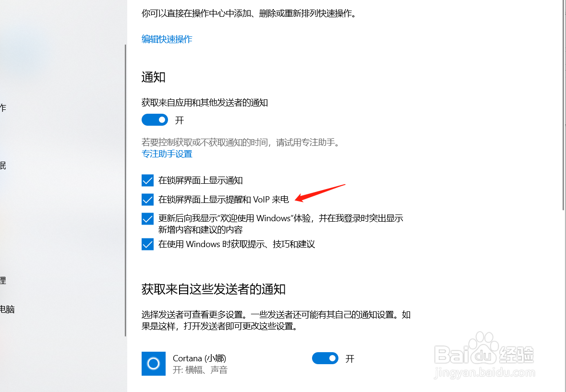Open the Cortana (小娜) app icon
The width and height of the screenshot is (566, 392).
tap(154, 364)
